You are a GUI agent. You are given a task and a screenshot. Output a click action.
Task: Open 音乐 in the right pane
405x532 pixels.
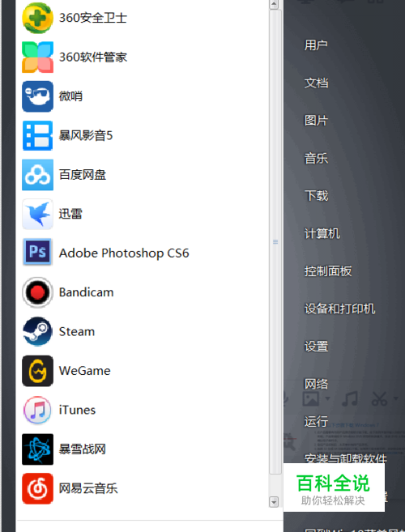click(316, 158)
